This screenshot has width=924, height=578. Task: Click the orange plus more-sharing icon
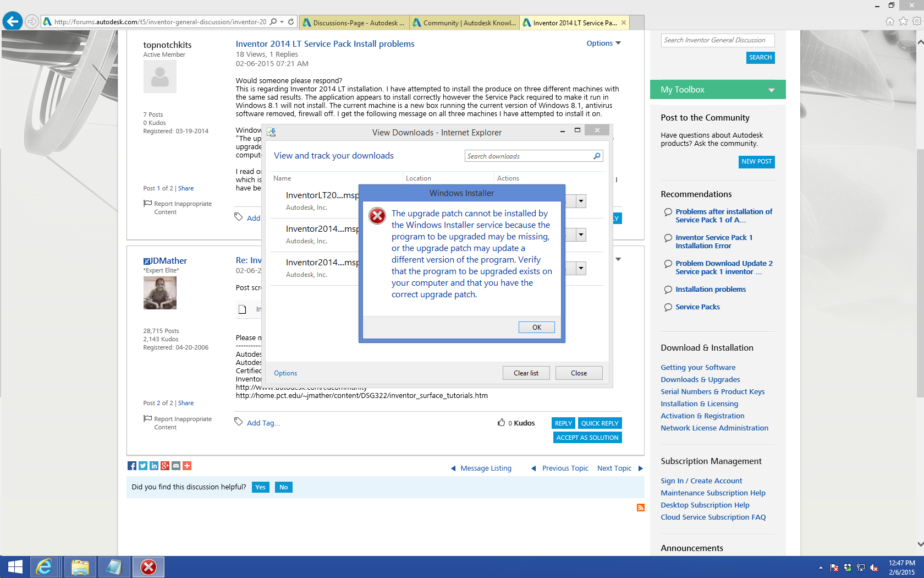pos(187,466)
